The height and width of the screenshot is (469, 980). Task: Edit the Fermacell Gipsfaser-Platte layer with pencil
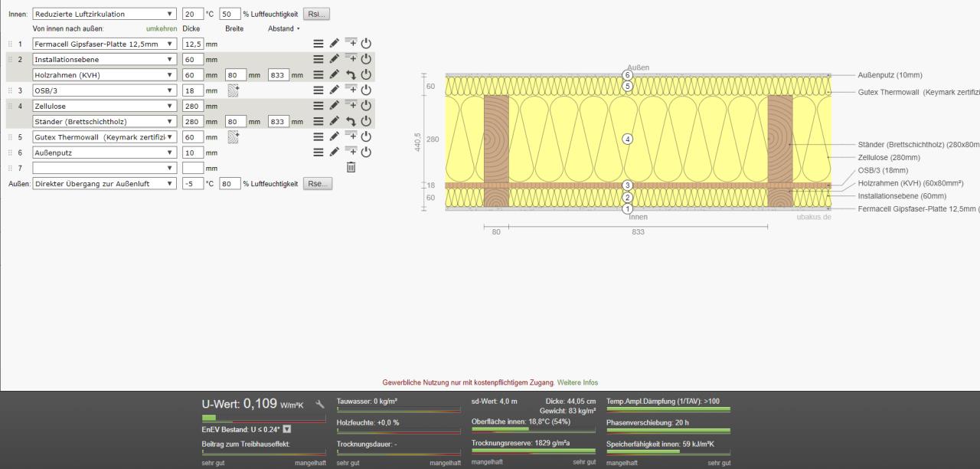coord(335,44)
